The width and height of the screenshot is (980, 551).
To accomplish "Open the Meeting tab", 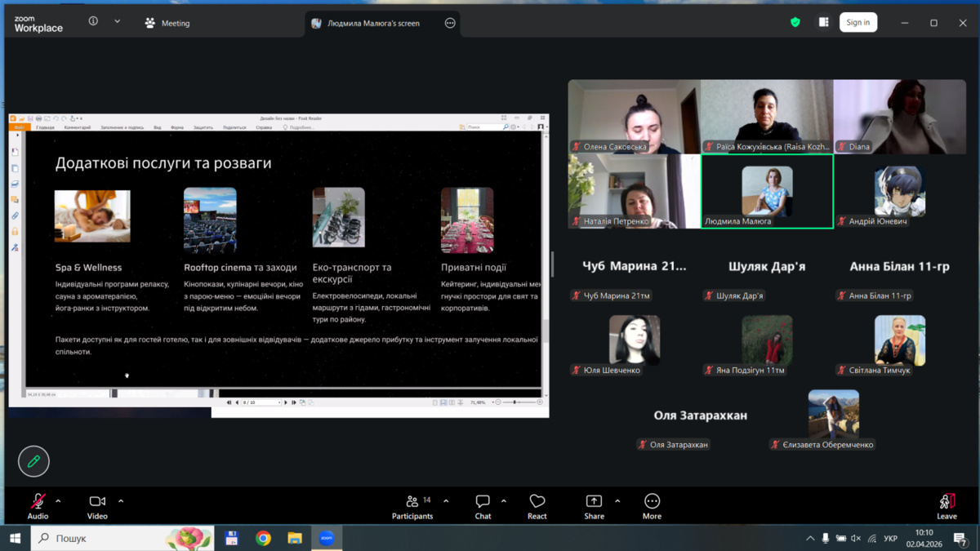I will pos(167,24).
